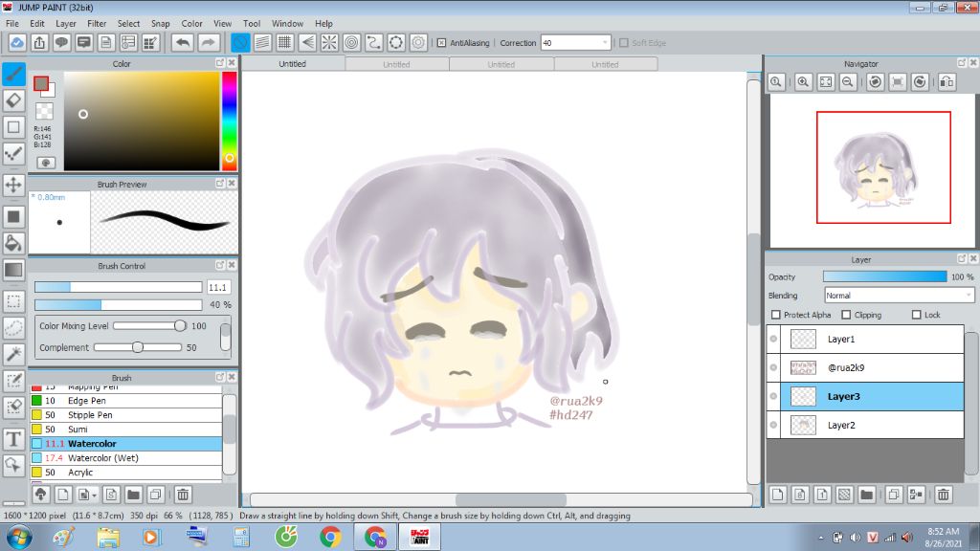Turn snap off using the highlighted snap icon
Screen dimensions: 980x551
(x=240, y=42)
